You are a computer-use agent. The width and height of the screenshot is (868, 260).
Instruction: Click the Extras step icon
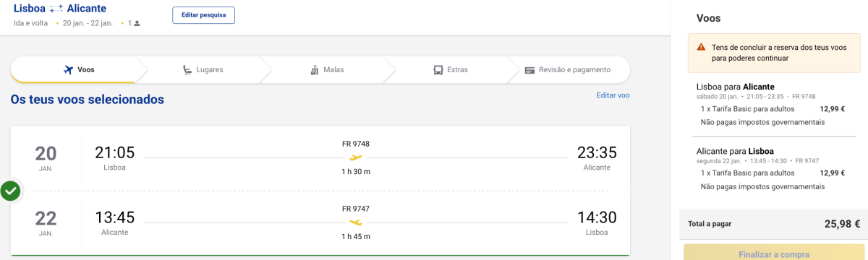438,70
